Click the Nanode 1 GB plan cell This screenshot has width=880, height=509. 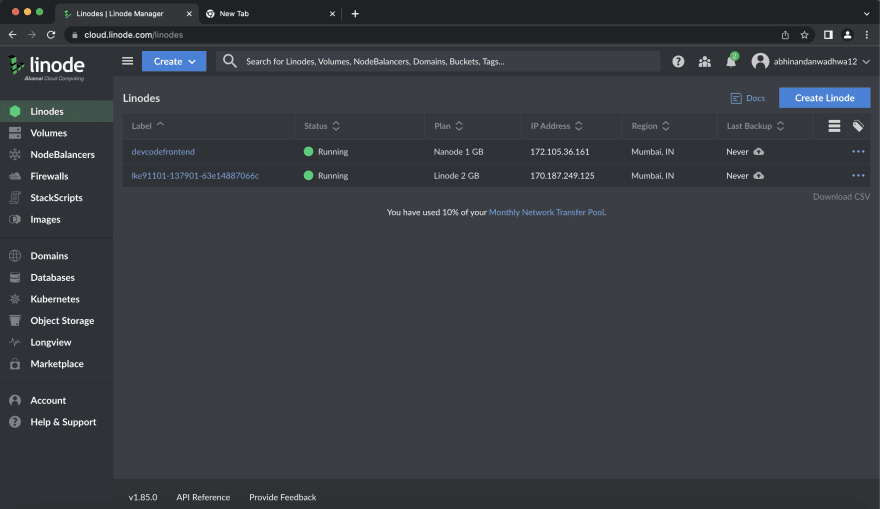[458, 152]
